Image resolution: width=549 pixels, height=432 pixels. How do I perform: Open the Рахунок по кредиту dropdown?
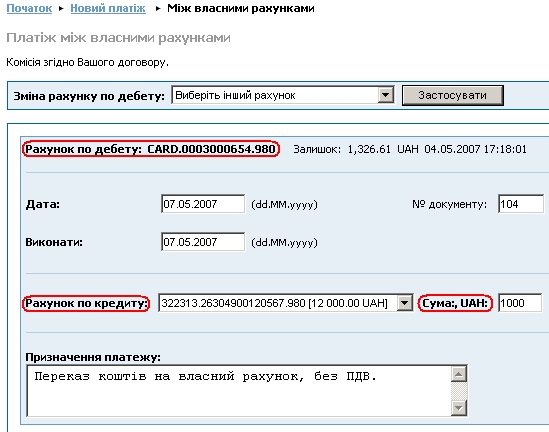[x=286, y=303]
